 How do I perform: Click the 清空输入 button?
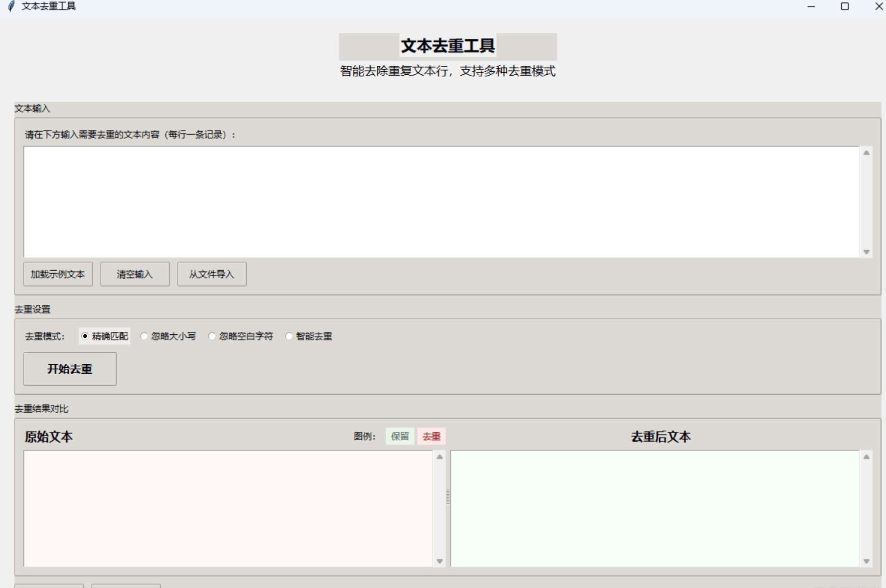(135, 274)
